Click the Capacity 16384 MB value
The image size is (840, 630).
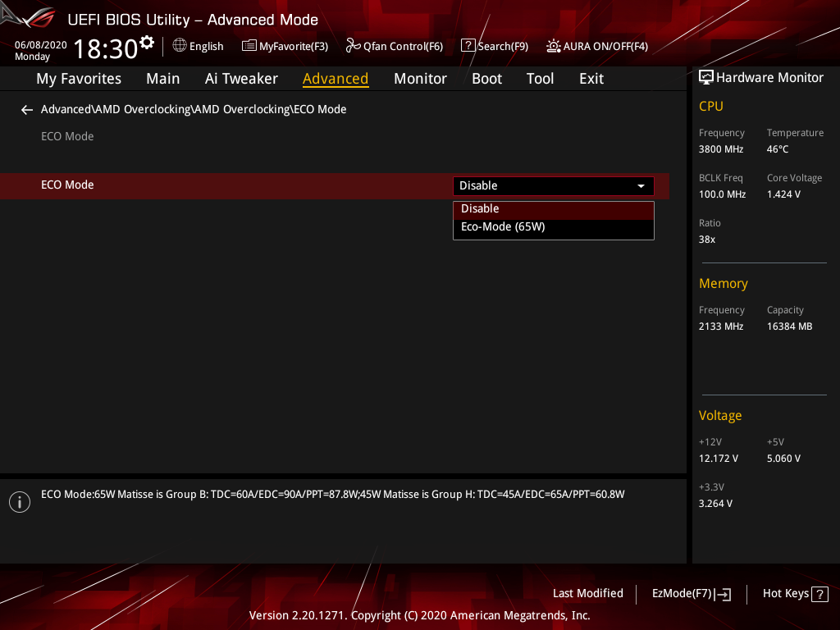[x=789, y=326]
